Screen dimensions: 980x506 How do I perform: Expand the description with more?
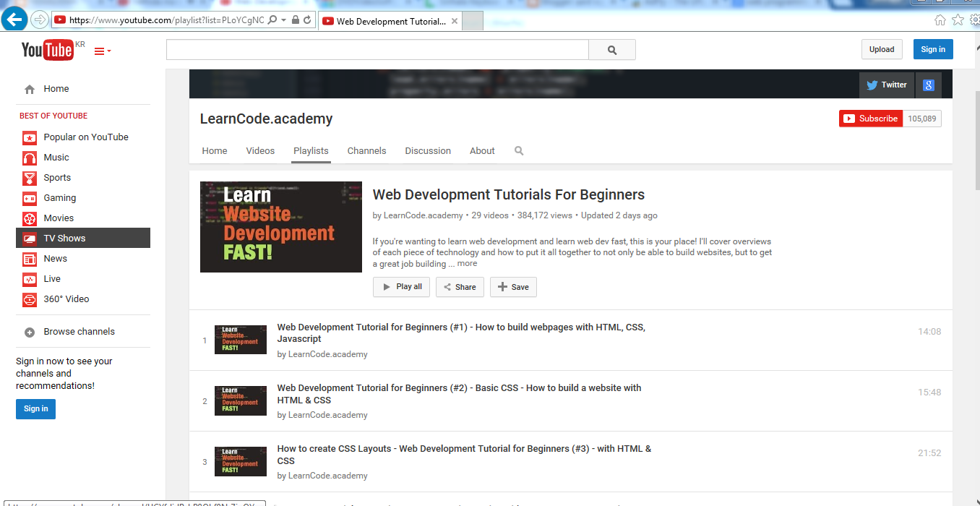coord(467,263)
